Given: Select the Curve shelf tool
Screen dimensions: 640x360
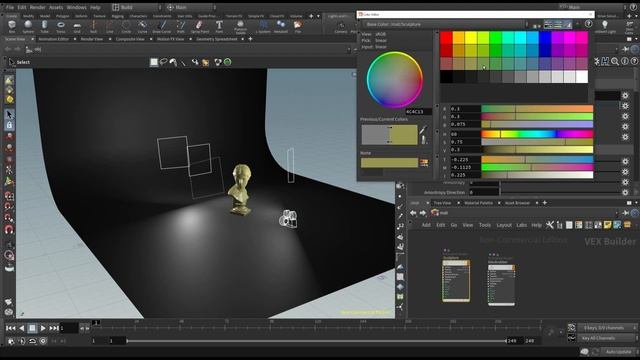Looking at the screenshot, I should pyautogui.click(x=142, y=27).
